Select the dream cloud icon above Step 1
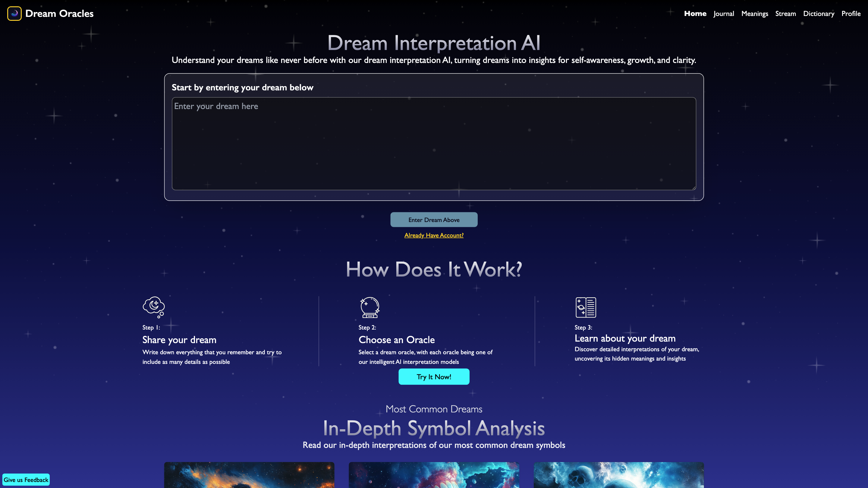Viewport: 868px width, 488px height. click(154, 307)
